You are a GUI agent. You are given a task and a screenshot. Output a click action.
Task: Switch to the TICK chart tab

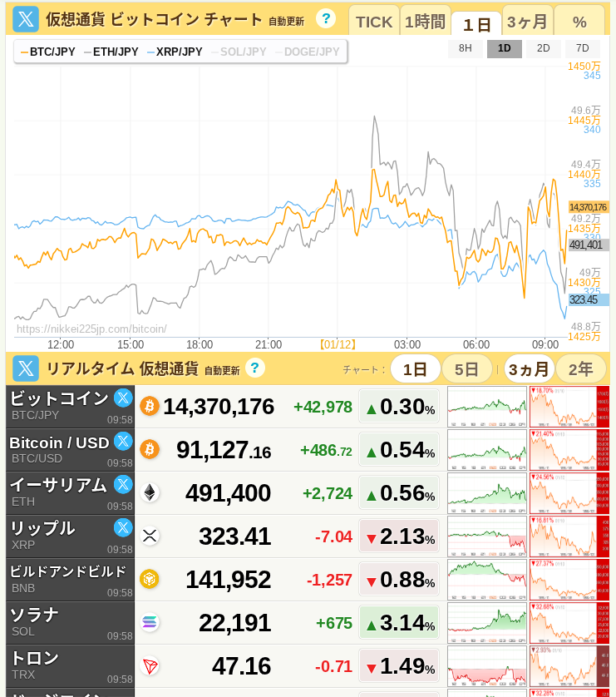373,22
